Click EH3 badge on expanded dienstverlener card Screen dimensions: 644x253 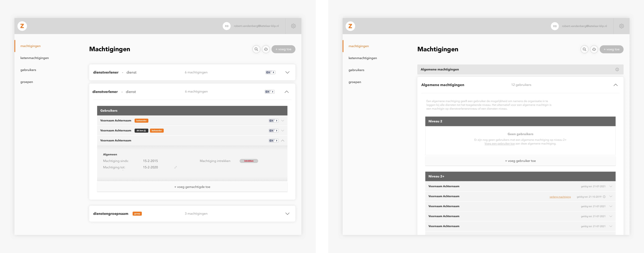pos(270,92)
